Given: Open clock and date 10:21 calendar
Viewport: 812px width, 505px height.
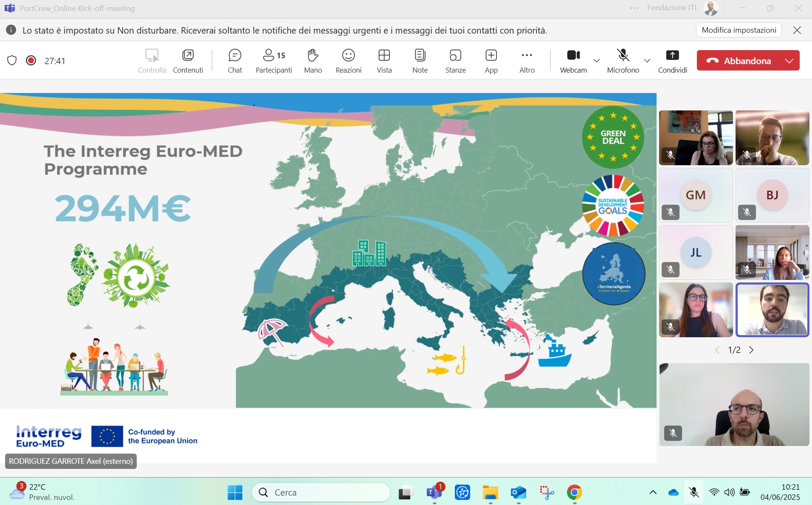Looking at the screenshot, I should pos(780,492).
